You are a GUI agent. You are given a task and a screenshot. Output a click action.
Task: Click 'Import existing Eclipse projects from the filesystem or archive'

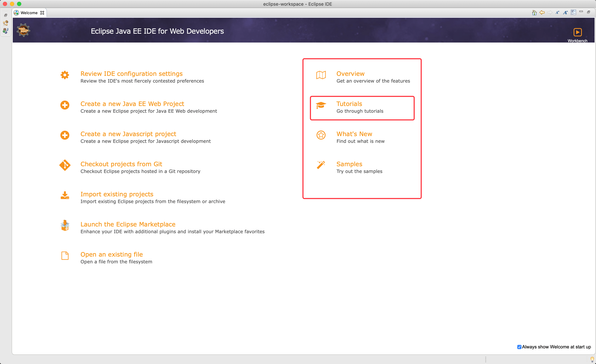click(153, 201)
